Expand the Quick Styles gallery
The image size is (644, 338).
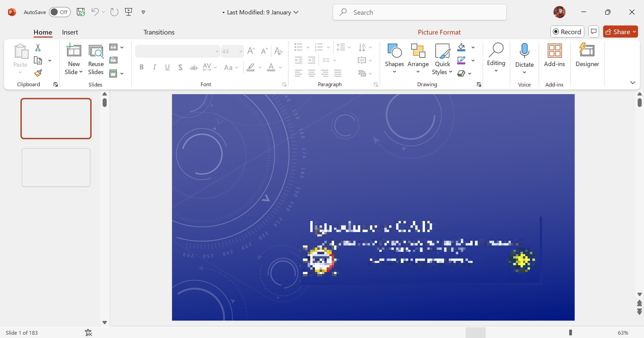pyautogui.click(x=442, y=59)
